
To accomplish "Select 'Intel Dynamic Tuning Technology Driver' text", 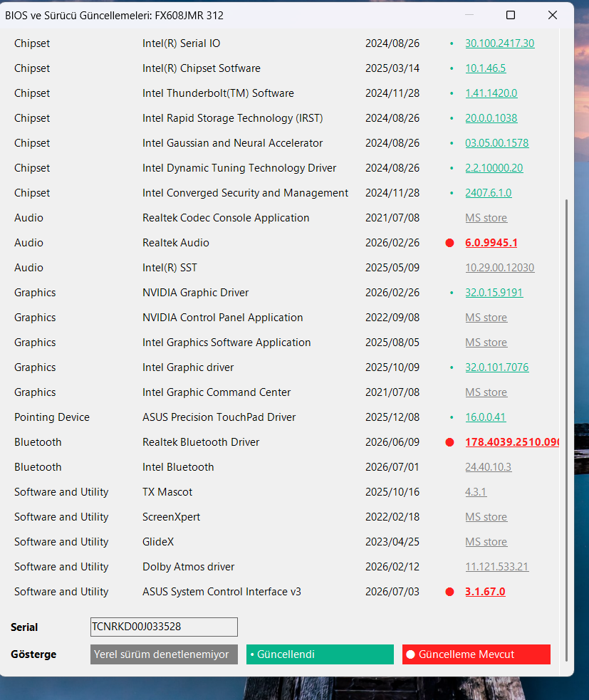I will coord(239,168).
